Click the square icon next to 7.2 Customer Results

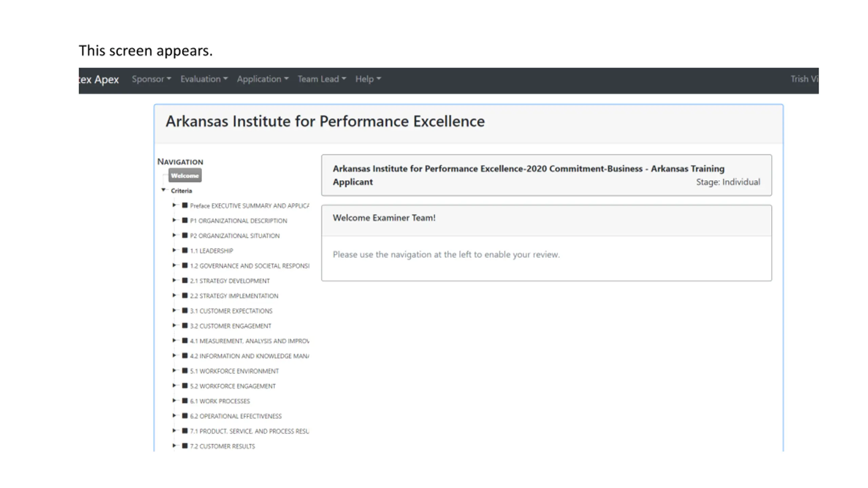click(185, 446)
